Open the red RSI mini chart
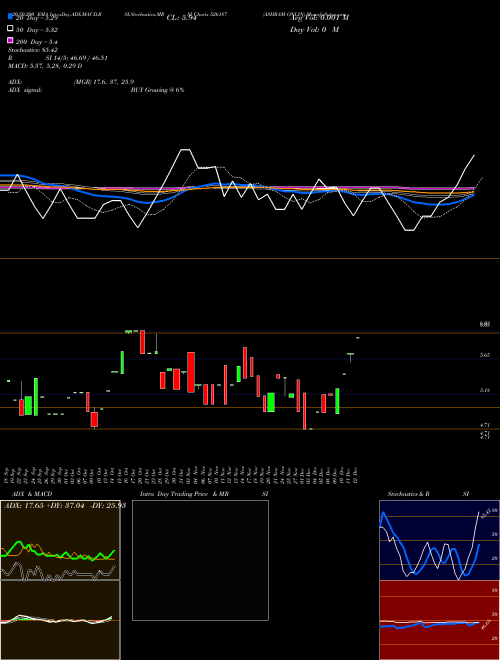Viewport: 500px width, 660px height. pos(439,620)
